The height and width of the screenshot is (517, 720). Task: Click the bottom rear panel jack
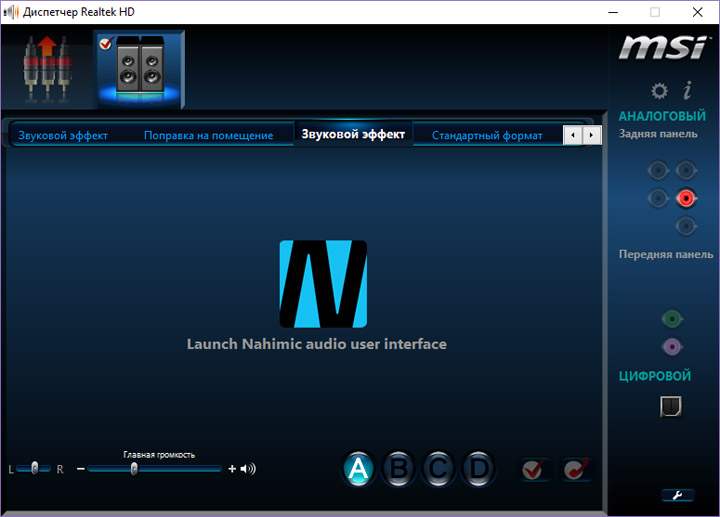686,226
